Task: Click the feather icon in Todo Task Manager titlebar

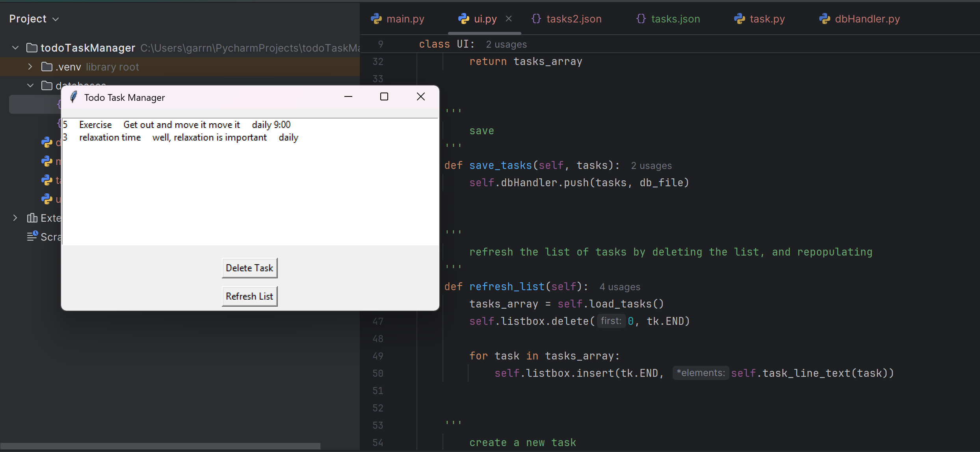Action: 73,97
